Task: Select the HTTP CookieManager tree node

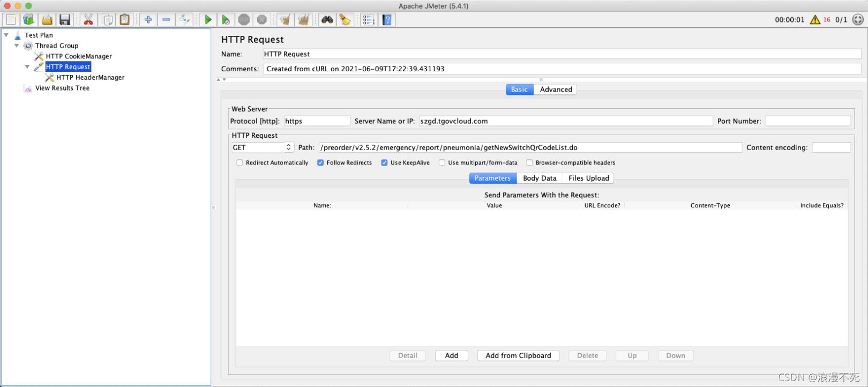Action: pos(79,56)
